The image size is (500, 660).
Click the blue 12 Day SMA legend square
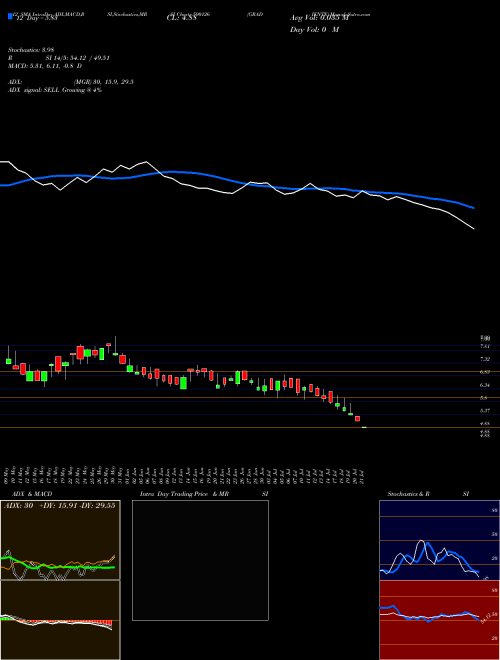point(11,16)
